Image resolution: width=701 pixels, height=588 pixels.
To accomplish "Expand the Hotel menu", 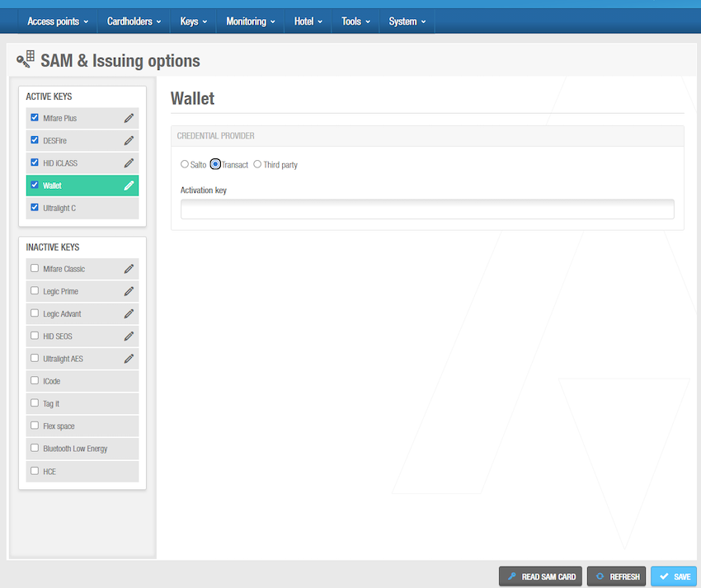I will tap(308, 21).
